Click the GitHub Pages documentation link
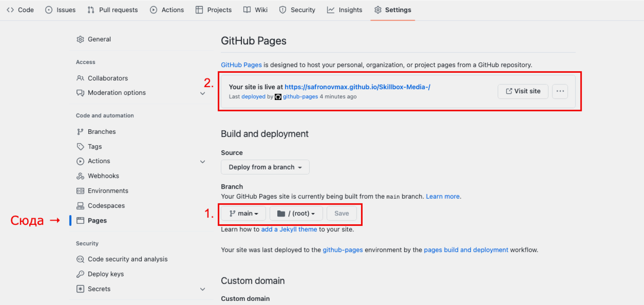644x305 pixels. [241, 65]
